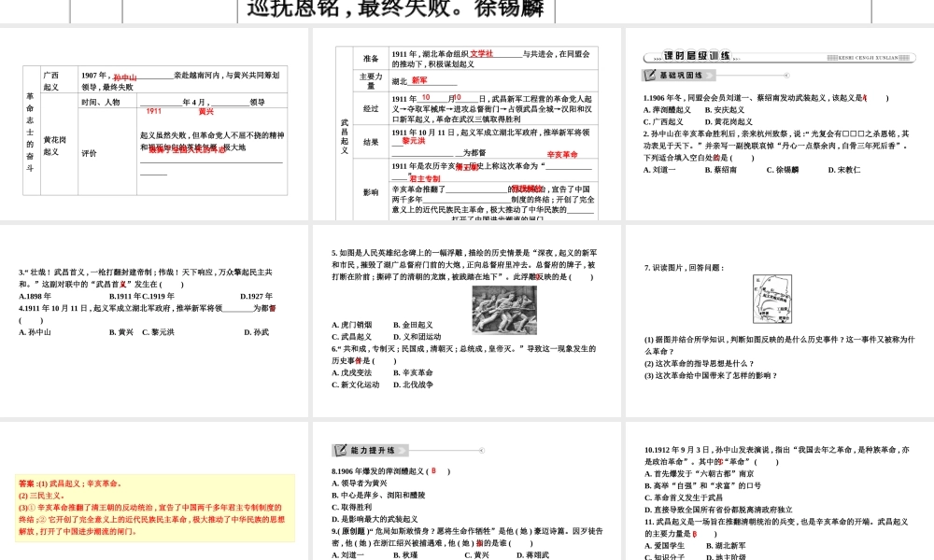Open the 识读图片 question 7 slide

780,321
